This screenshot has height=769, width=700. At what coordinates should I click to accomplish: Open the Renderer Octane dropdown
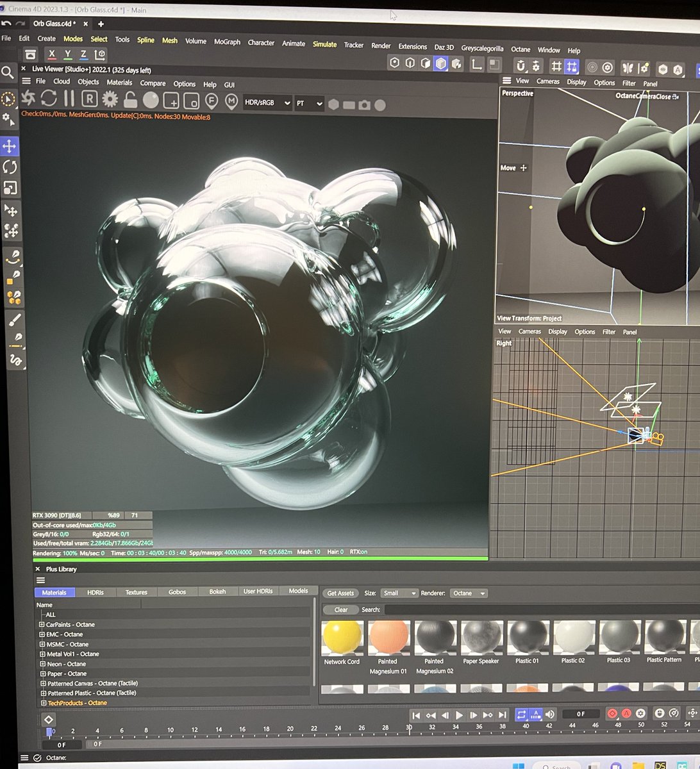pyautogui.click(x=469, y=593)
